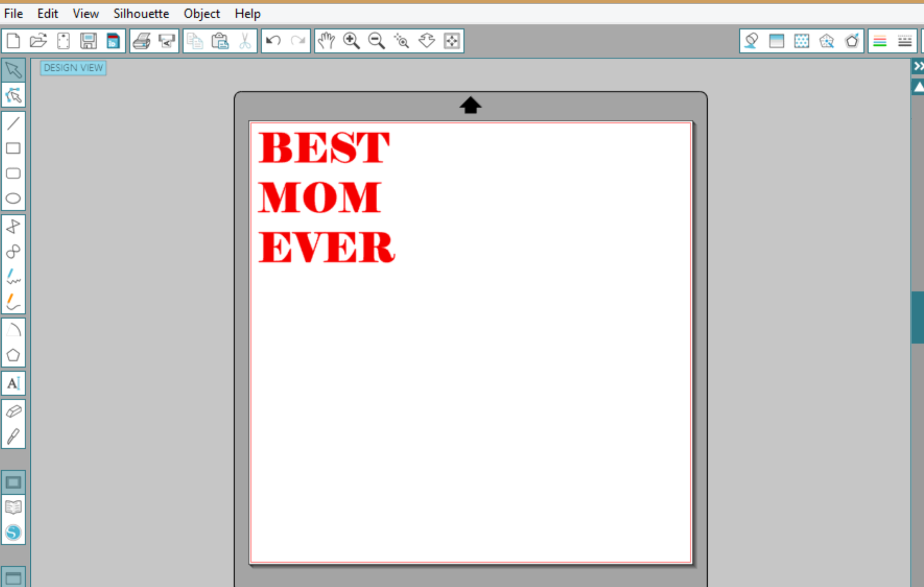This screenshot has width=924, height=587.
Task: Open the Fill Gradient panel icon
Action: [777, 41]
